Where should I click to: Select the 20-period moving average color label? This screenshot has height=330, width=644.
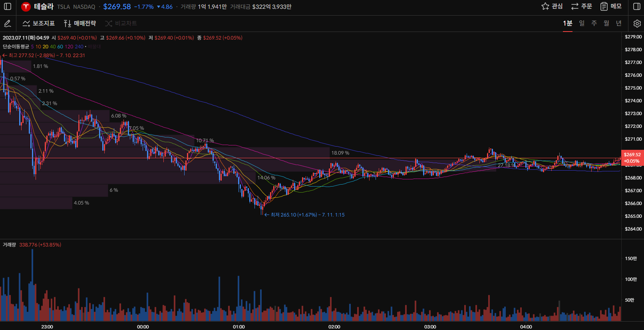point(46,47)
